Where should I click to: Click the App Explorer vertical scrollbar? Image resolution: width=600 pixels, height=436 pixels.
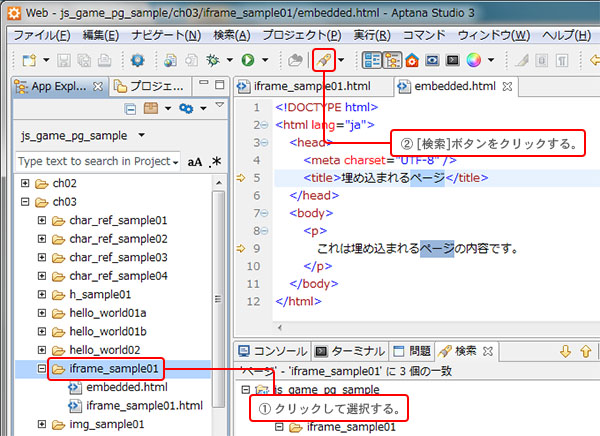218,299
